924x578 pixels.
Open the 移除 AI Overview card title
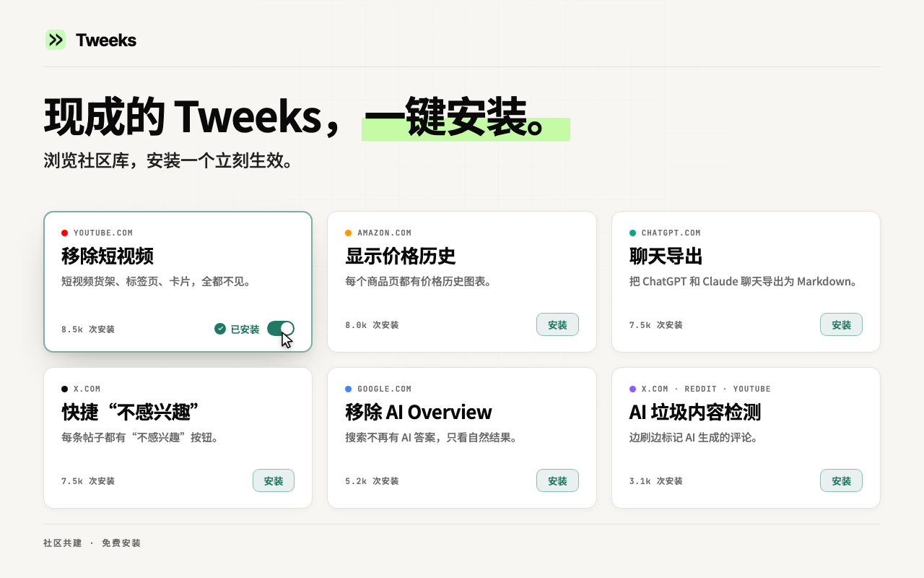(419, 412)
